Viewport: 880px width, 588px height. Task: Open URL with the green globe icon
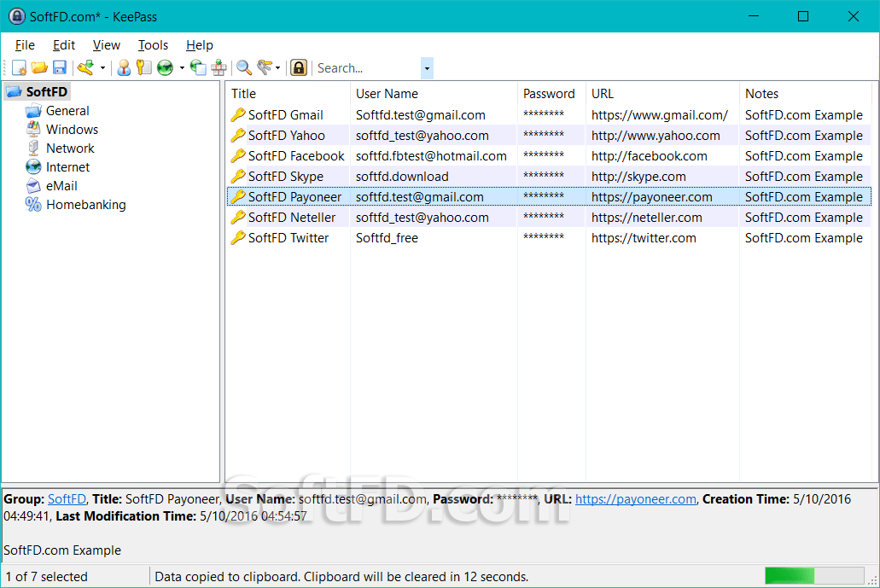click(165, 68)
